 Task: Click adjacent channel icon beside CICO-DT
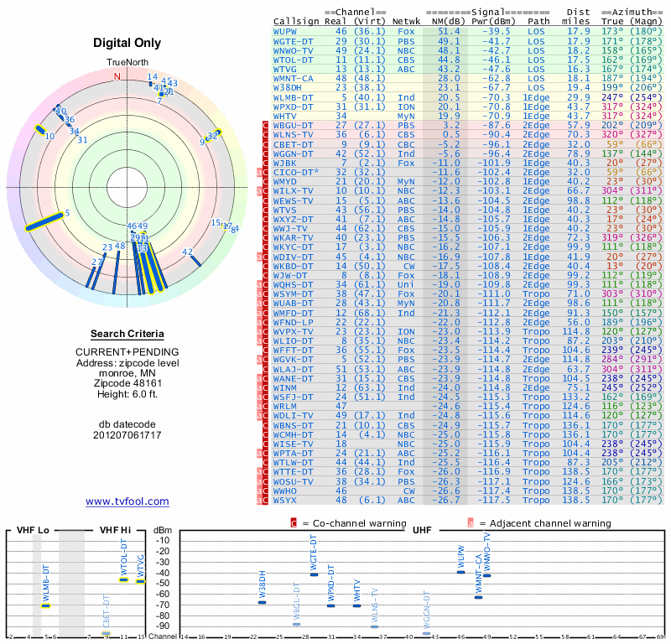click(x=259, y=173)
